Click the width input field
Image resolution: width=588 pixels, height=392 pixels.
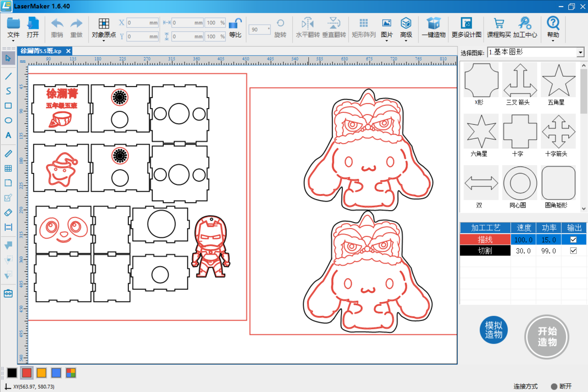tap(187, 23)
